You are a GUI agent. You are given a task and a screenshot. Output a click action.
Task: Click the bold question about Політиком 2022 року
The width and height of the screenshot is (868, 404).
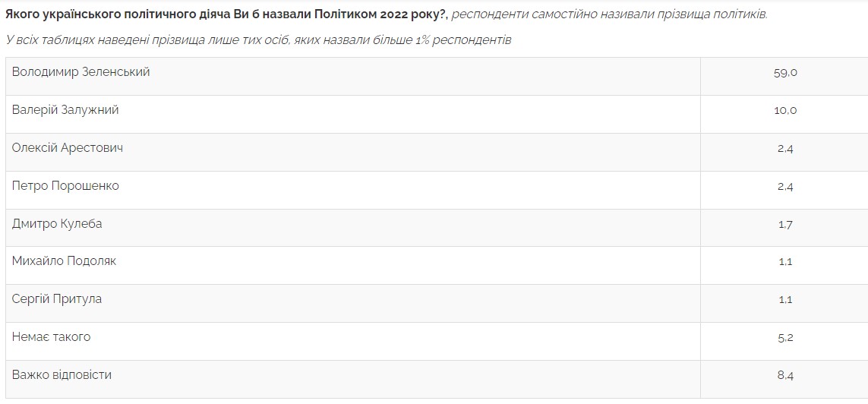226,14
